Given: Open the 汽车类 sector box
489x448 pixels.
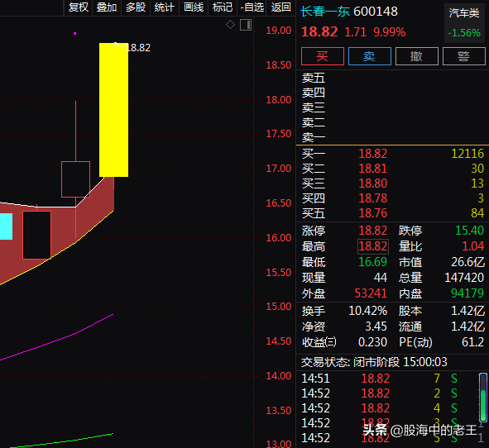Looking at the screenshot, I should point(464,23).
